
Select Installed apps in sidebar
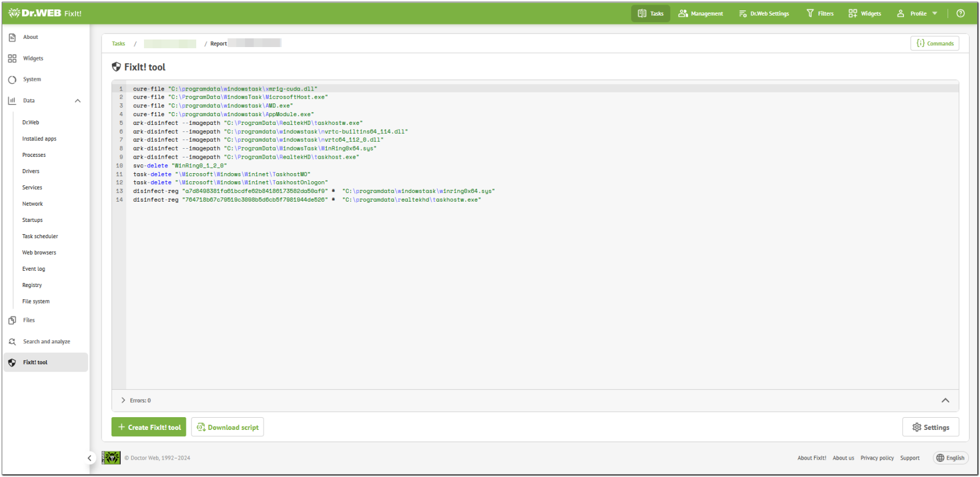click(x=39, y=139)
